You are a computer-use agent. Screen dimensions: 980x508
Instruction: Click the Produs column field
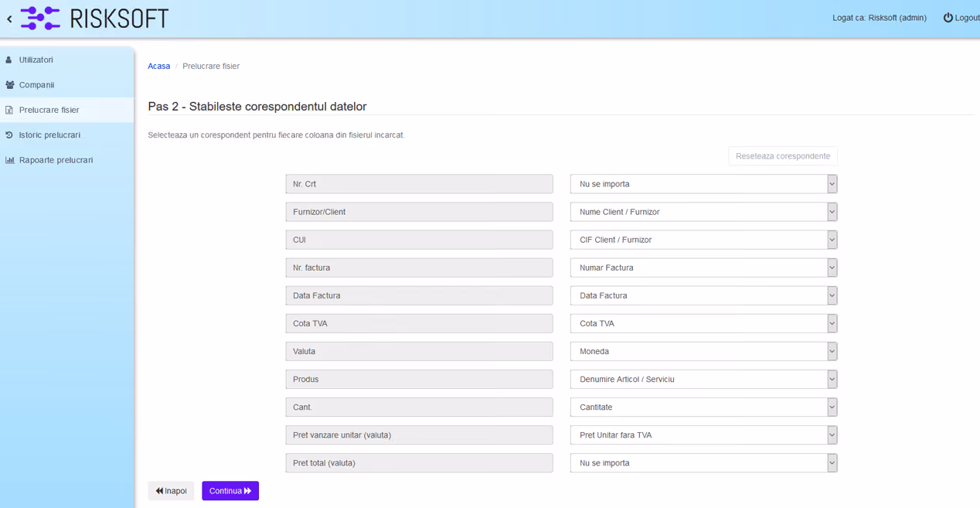click(419, 379)
